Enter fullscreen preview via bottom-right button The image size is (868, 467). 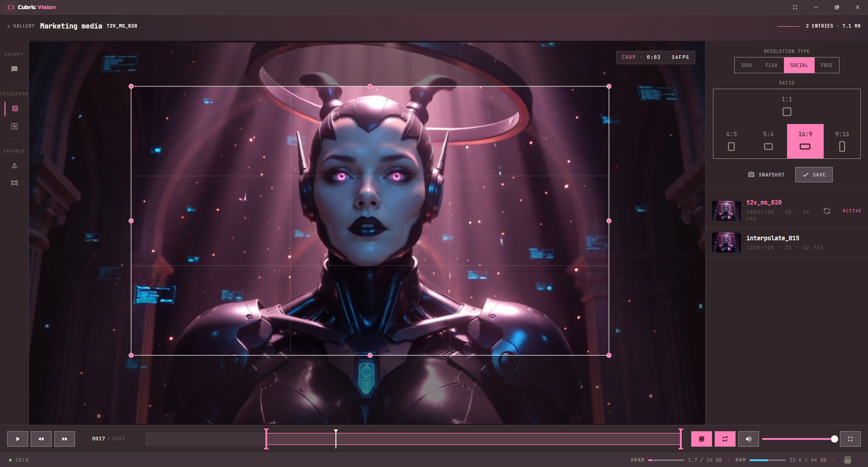850,439
